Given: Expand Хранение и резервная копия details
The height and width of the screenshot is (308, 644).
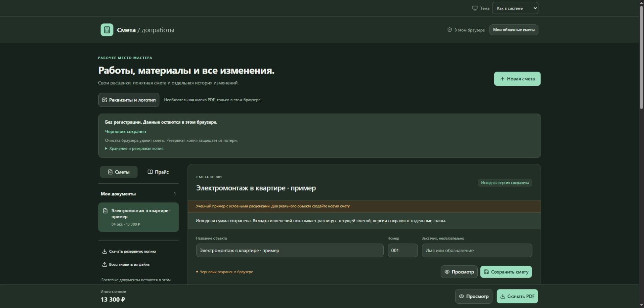Looking at the screenshot, I should (134, 148).
